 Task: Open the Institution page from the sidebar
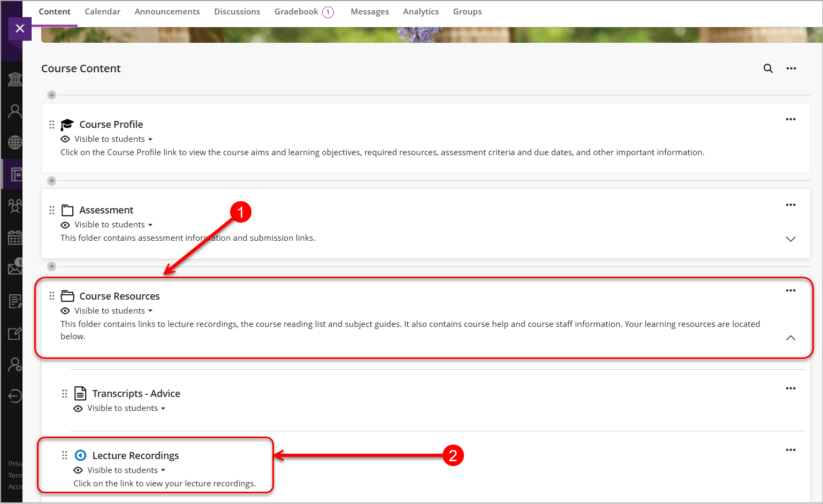coord(14,79)
